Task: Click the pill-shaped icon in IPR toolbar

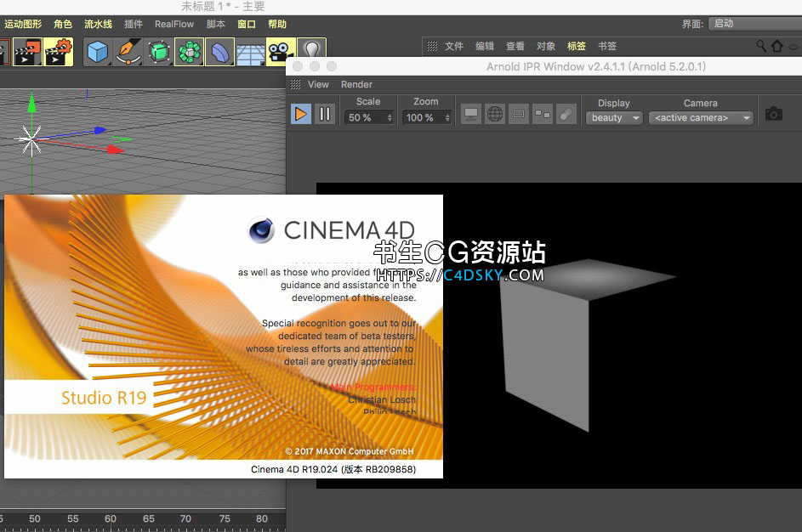Action: (566, 114)
